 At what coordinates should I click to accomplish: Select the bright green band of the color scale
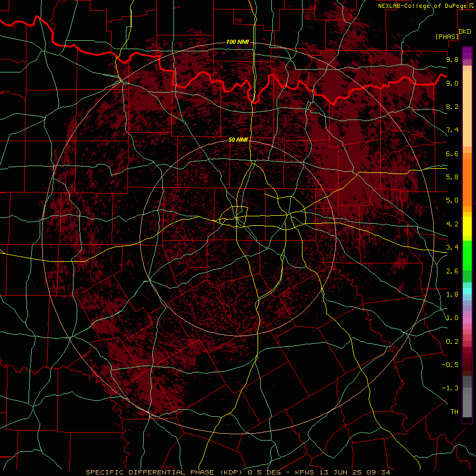pyautogui.click(x=467, y=255)
